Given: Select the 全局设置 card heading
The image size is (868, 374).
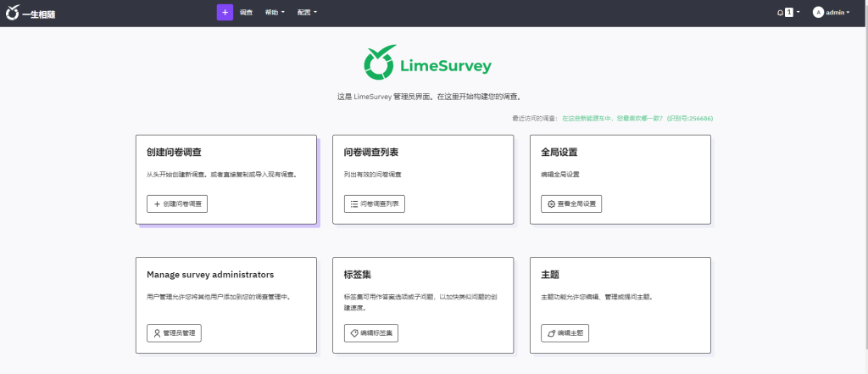Looking at the screenshot, I should 559,153.
